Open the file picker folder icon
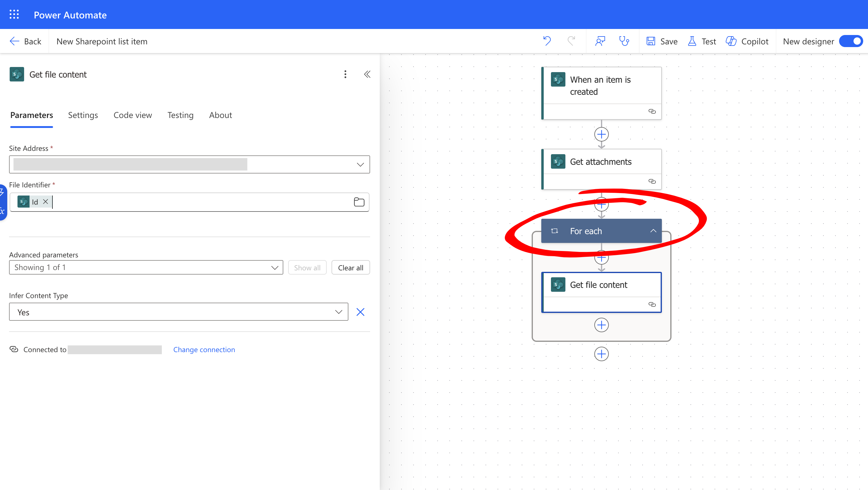 (359, 202)
